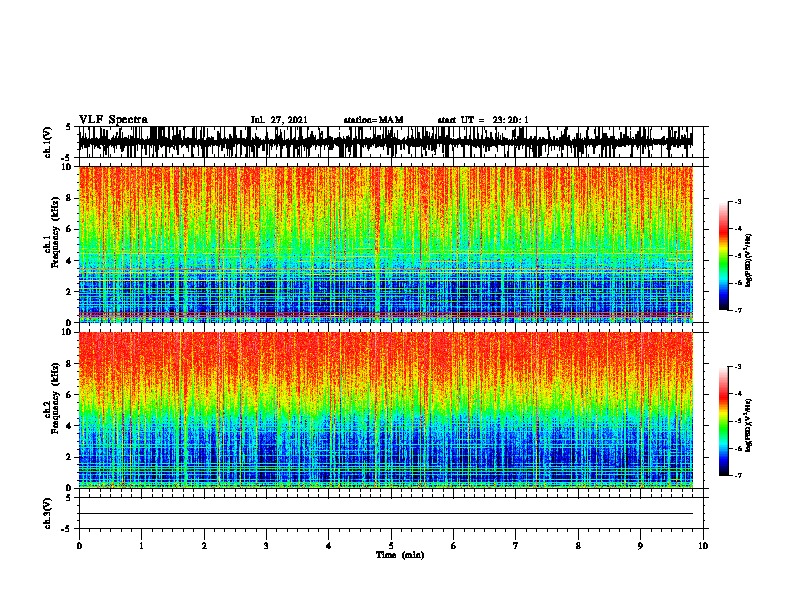Click the log(PSD) unit label beside ch.1 colorbar
Viewport: 792px width, 612px height.
[x=749, y=260]
